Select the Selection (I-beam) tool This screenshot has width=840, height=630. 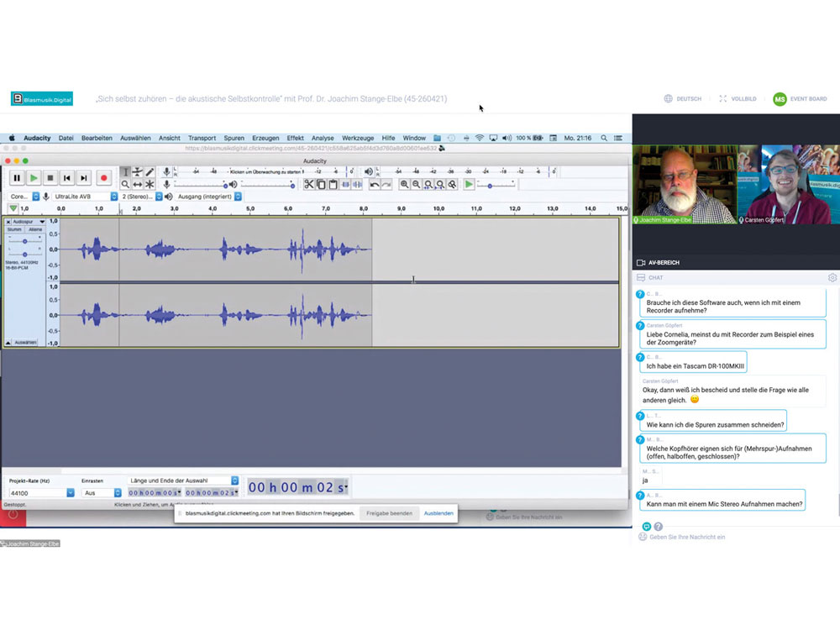[x=125, y=172]
